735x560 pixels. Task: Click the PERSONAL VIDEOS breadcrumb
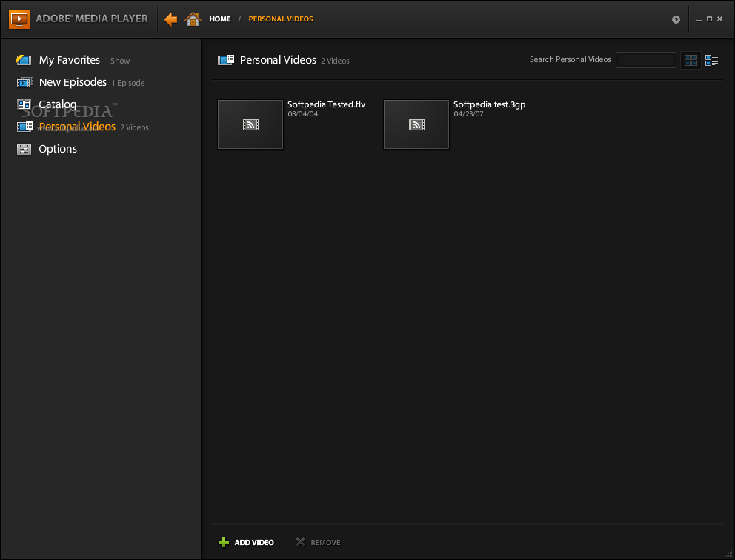coord(281,19)
